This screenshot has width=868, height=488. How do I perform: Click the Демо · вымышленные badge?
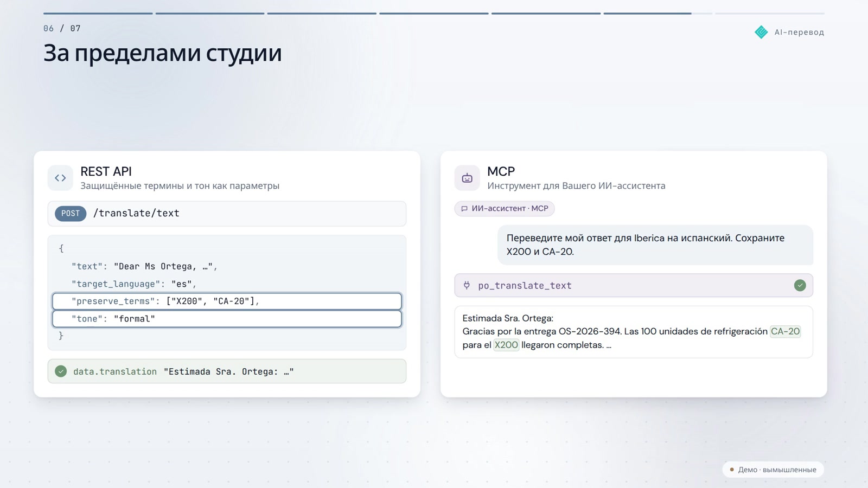773,470
